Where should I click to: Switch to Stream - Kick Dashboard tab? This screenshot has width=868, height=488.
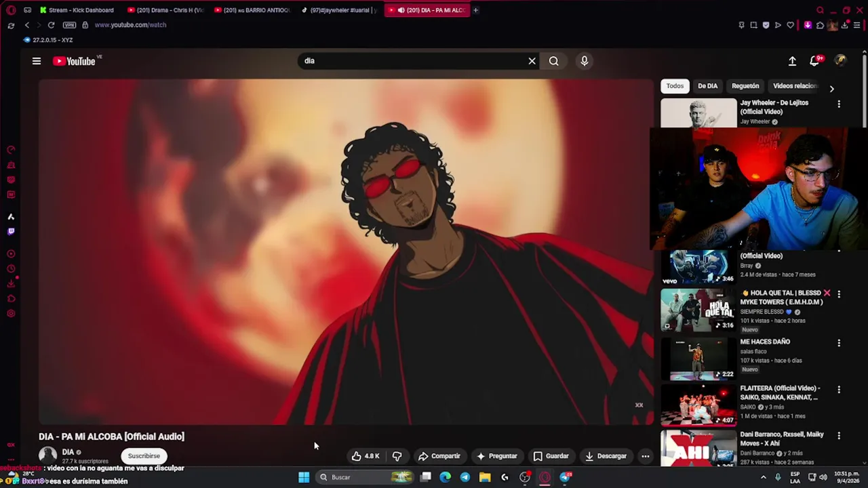click(x=77, y=10)
